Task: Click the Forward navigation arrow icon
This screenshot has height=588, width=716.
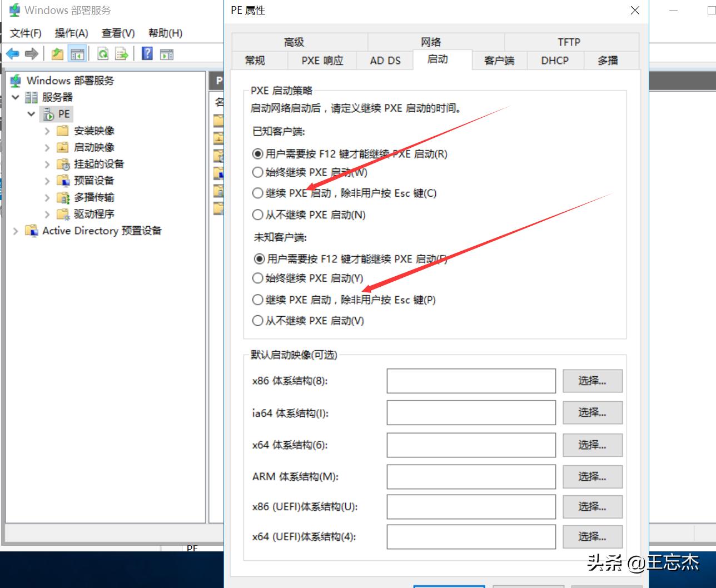Action: click(31, 53)
